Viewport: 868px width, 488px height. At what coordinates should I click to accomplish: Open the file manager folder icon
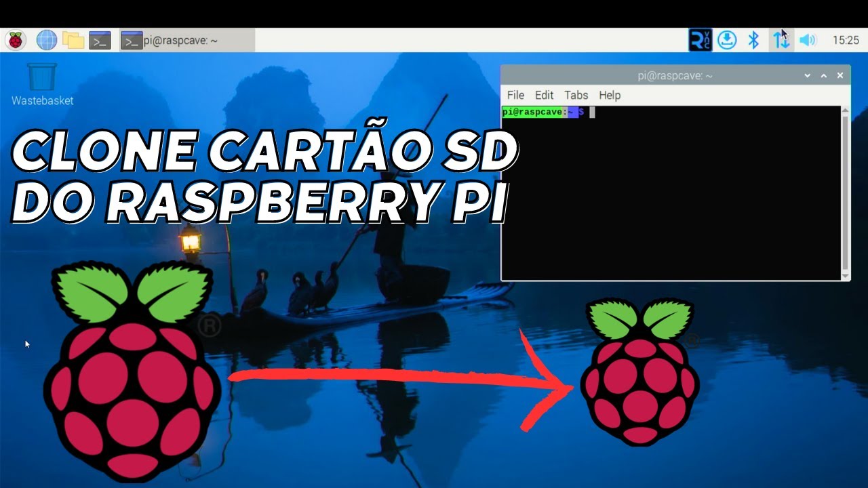coord(73,40)
